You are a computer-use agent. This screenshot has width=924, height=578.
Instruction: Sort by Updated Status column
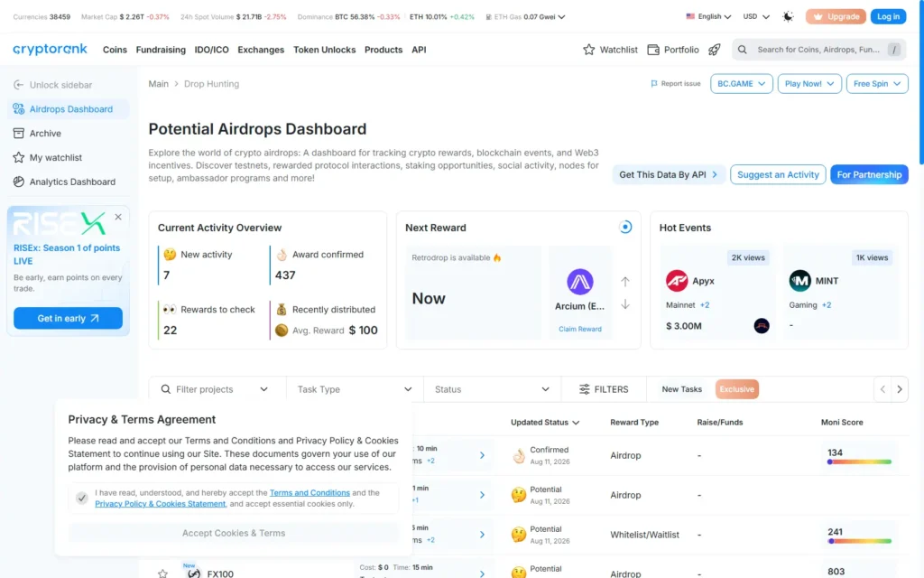545,423
